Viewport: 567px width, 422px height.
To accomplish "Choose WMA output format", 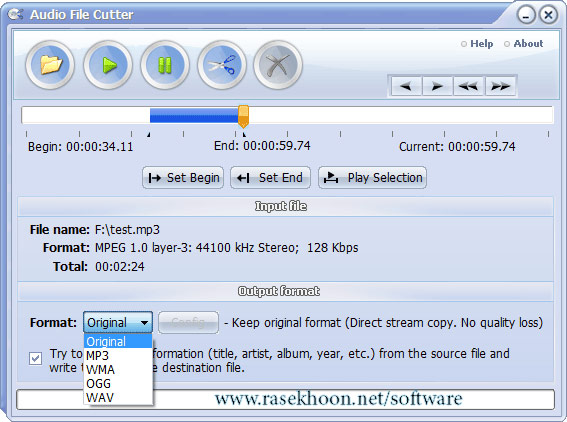I will (118, 370).
